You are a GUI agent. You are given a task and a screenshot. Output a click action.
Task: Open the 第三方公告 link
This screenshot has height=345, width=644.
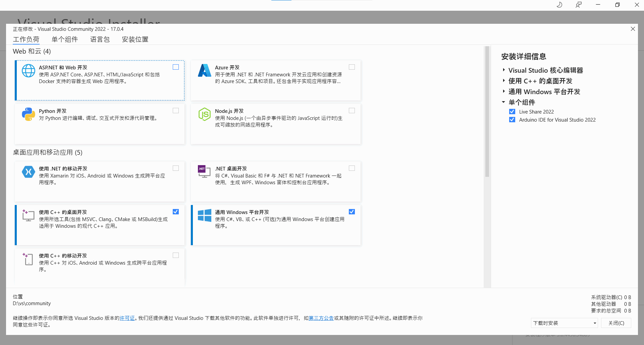(x=321, y=318)
